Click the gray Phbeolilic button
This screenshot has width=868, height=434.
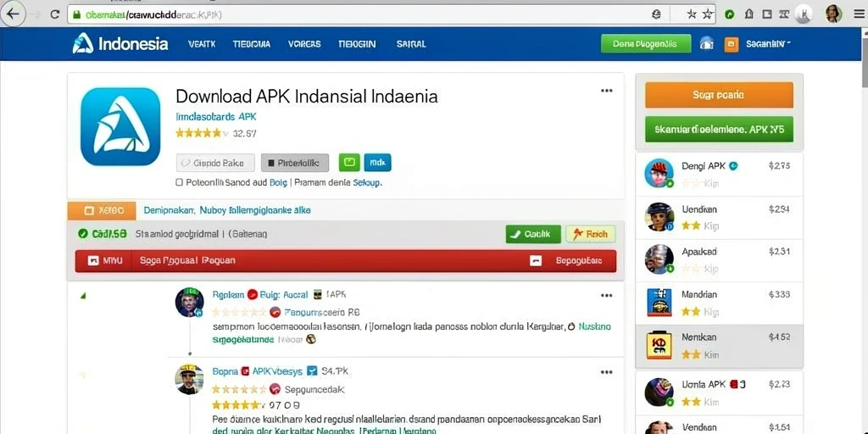(x=294, y=163)
